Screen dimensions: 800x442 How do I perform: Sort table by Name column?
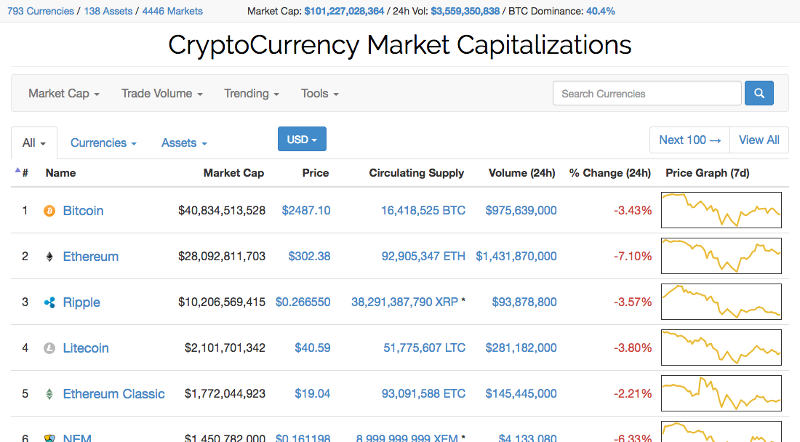point(61,173)
